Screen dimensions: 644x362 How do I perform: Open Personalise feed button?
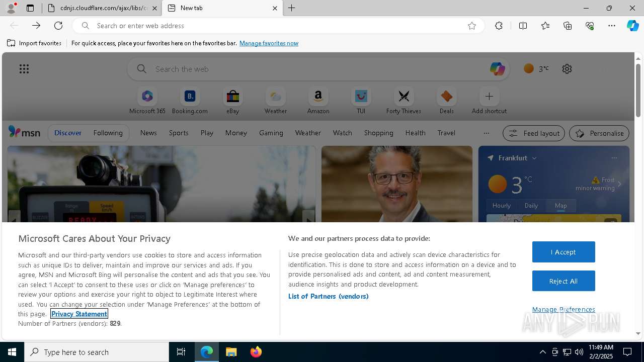click(599, 133)
